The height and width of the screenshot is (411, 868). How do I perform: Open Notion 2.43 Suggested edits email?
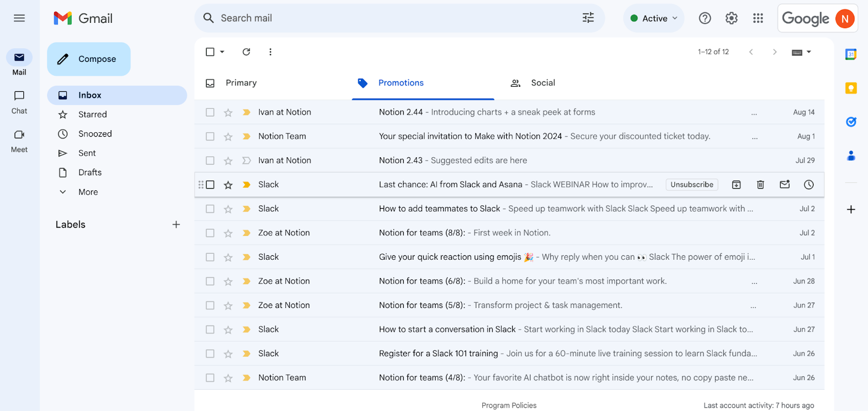point(509,160)
